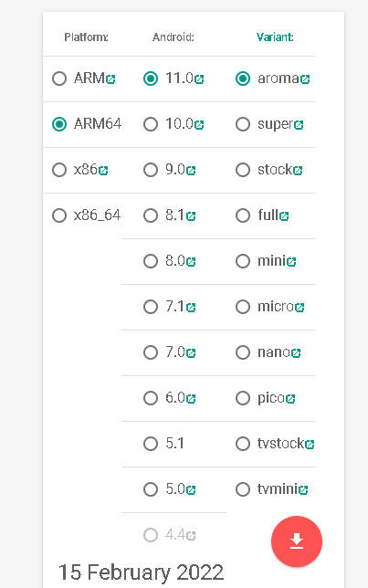
Task: Click the Platform column header
Action: coord(86,37)
